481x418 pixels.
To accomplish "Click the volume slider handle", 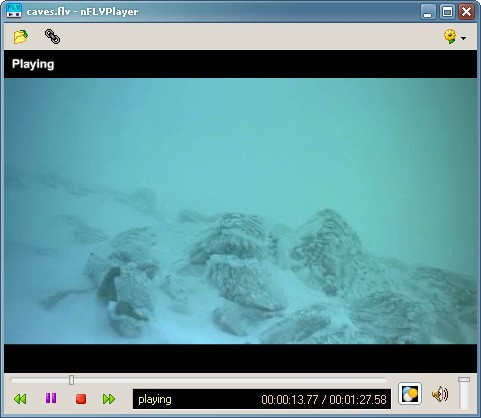I will pyautogui.click(x=464, y=380).
